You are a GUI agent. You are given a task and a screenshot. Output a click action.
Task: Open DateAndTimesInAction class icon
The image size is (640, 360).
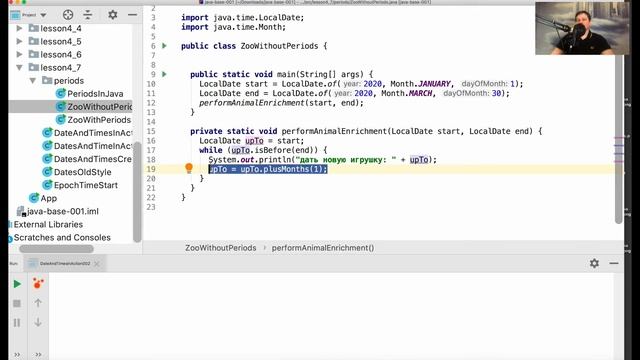click(x=47, y=133)
